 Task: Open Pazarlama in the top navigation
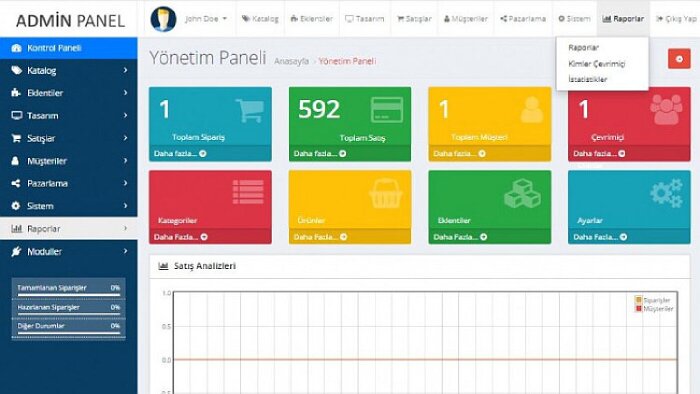523,19
